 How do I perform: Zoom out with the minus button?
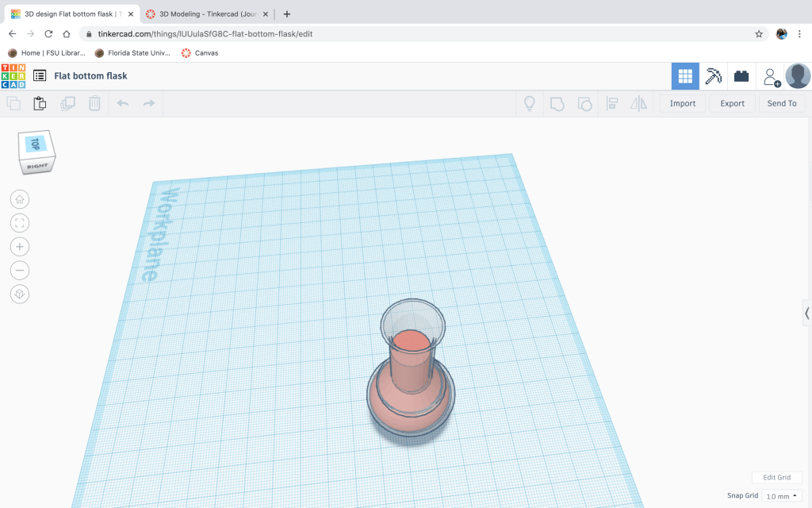pyautogui.click(x=20, y=271)
